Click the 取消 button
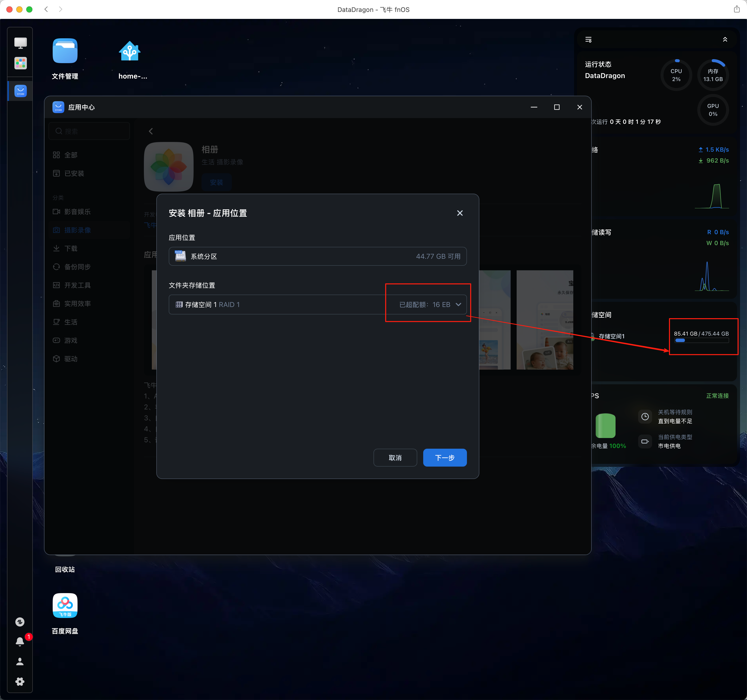 coord(395,458)
